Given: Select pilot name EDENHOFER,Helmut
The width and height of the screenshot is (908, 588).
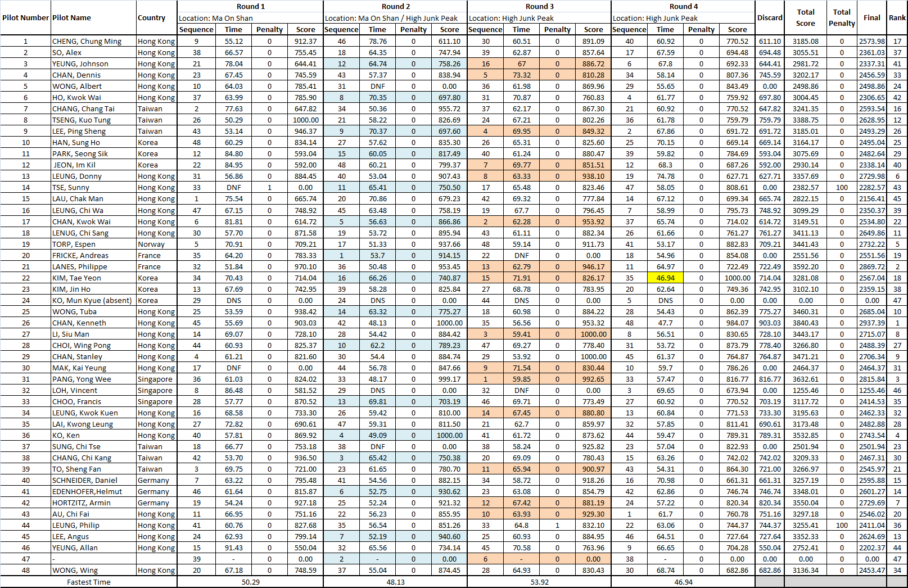Looking at the screenshot, I should pos(87,492).
